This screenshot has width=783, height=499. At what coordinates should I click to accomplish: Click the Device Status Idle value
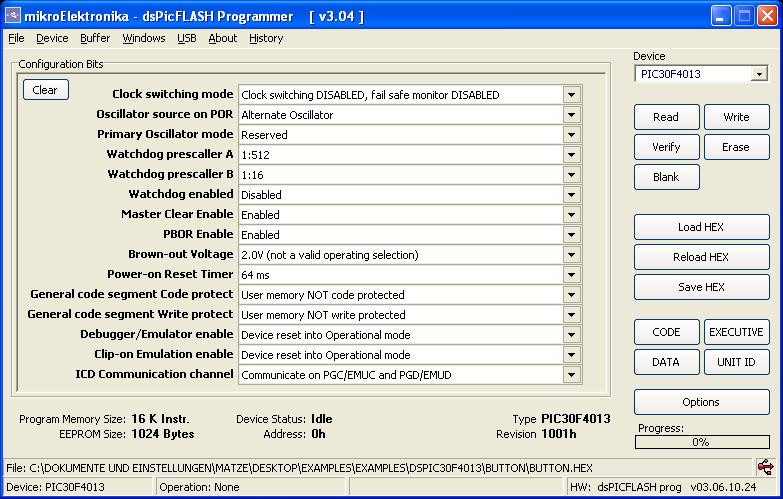pos(322,419)
